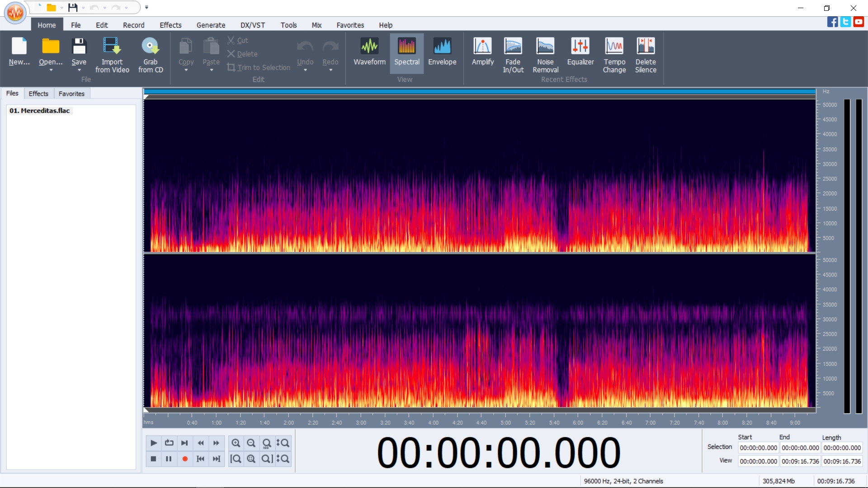868x488 pixels.
Task: Open the Effects ribbon tab
Action: pos(170,25)
